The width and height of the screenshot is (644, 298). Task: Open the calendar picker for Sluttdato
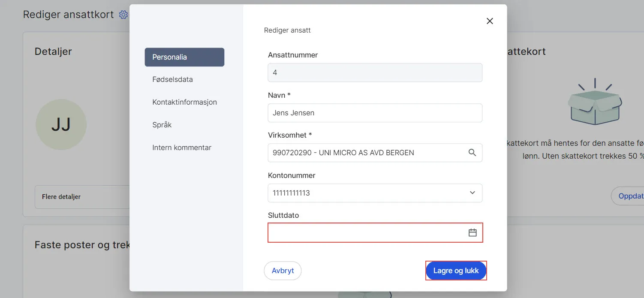point(472,232)
